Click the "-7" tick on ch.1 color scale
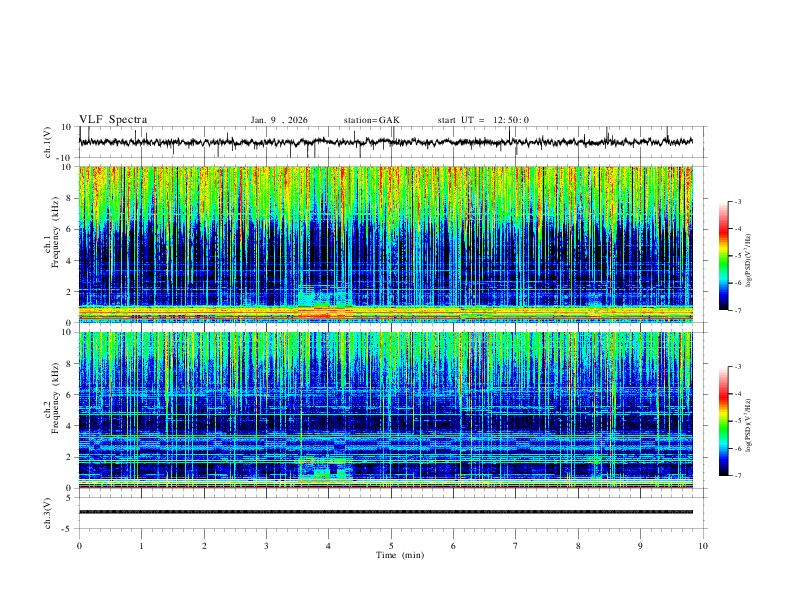This screenshot has height=612, width=792. click(x=738, y=310)
